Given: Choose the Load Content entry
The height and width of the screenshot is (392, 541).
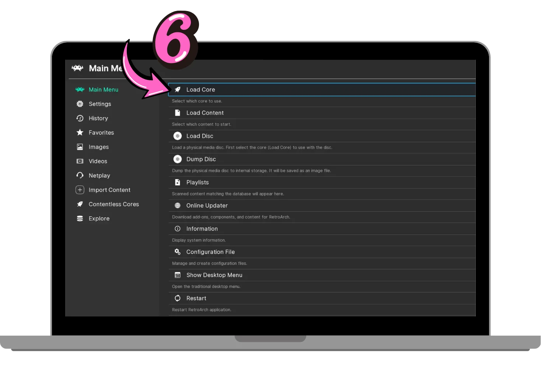Looking at the screenshot, I should [x=322, y=113].
